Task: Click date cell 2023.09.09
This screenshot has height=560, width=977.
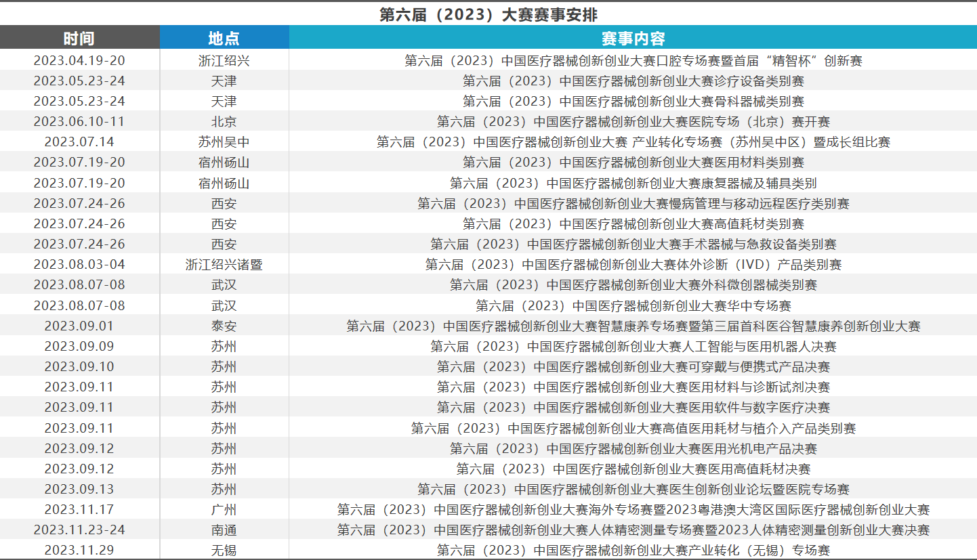Action: (79, 346)
